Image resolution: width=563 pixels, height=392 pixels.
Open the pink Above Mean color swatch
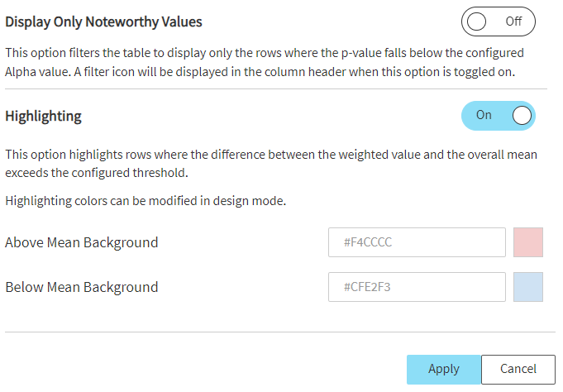tap(527, 243)
